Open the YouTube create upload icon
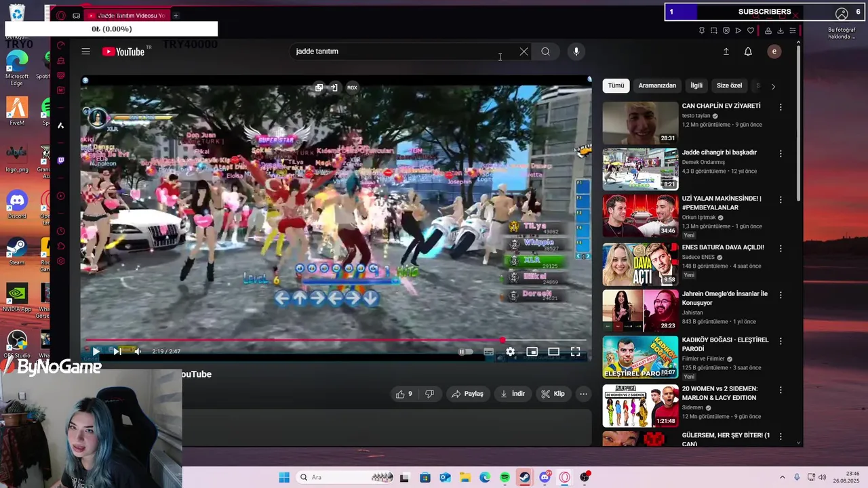The width and height of the screenshot is (868, 488). [x=726, y=52]
